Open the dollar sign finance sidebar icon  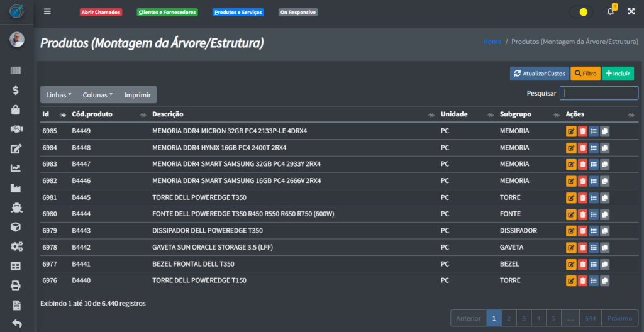tap(16, 90)
